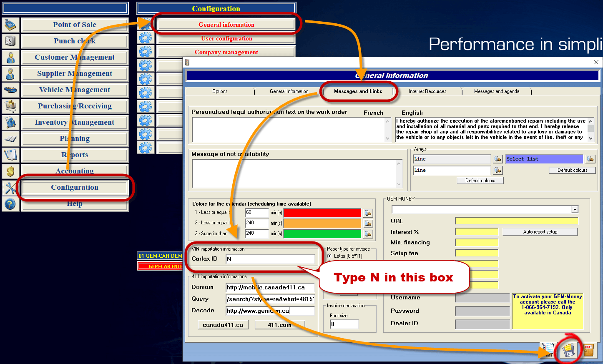The image size is (603, 364).
Task: Open the GEM-MONEY dropdown list
Action: click(575, 209)
